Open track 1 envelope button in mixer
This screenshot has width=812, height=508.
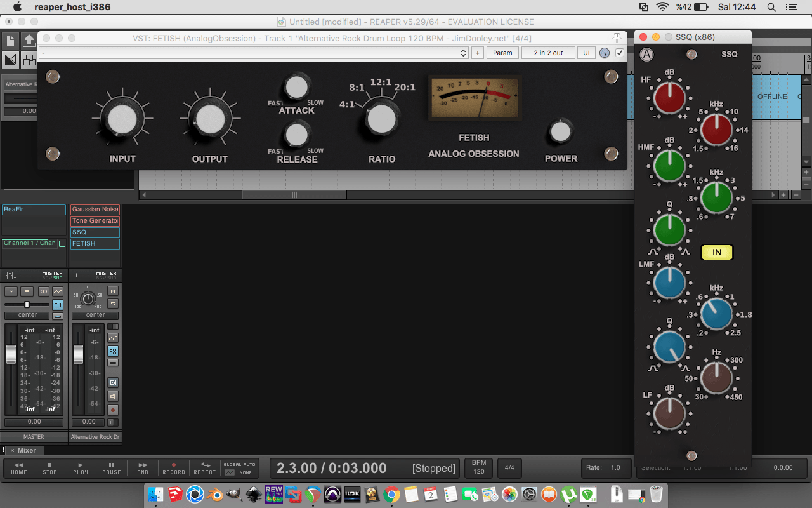[113, 338]
